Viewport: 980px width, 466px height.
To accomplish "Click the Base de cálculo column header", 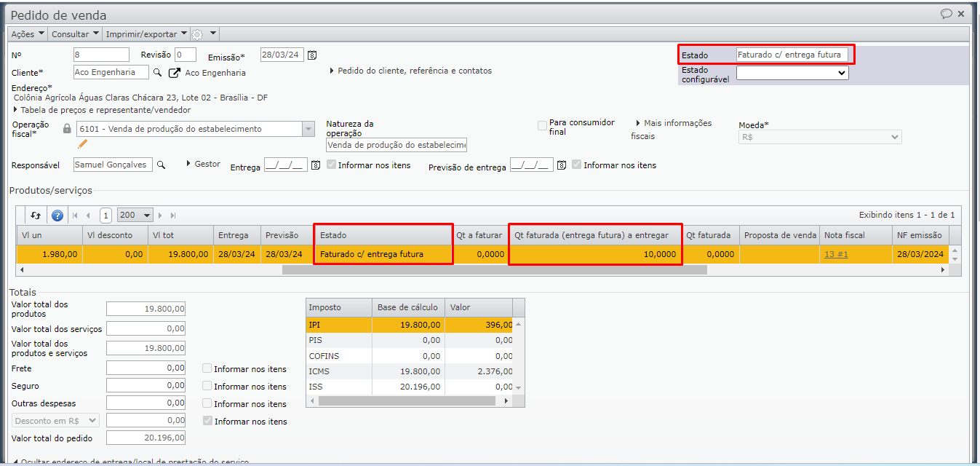I will click(408, 307).
